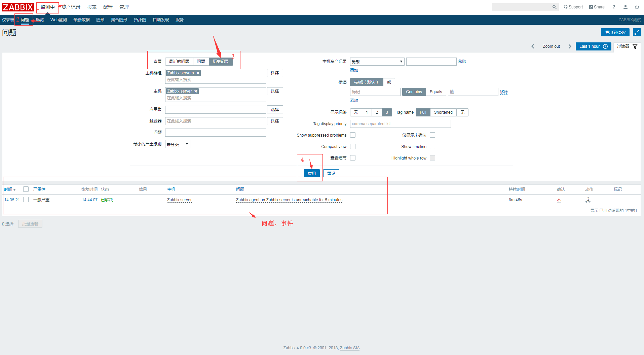Set show tags count to 2
Image resolution: width=644 pixels, height=355 pixels.
[377, 112]
